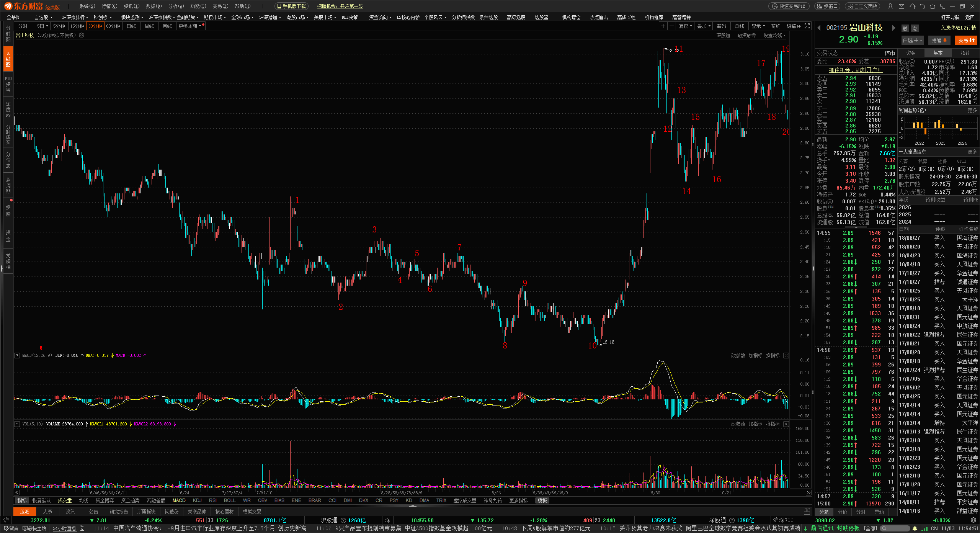Image resolution: width=980 pixels, height=533 pixels.
Task: Click 提醒 alert button
Action: (x=939, y=40)
